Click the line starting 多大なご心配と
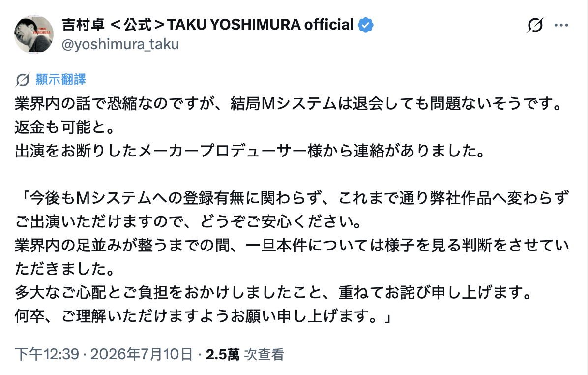 pos(274,292)
